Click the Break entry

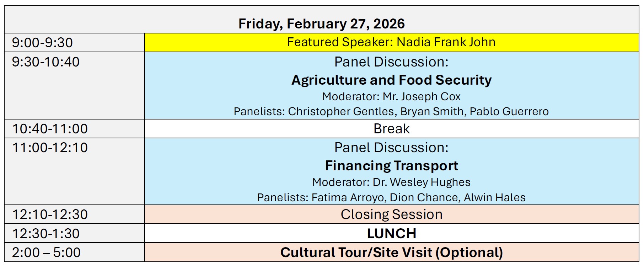(x=391, y=129)
